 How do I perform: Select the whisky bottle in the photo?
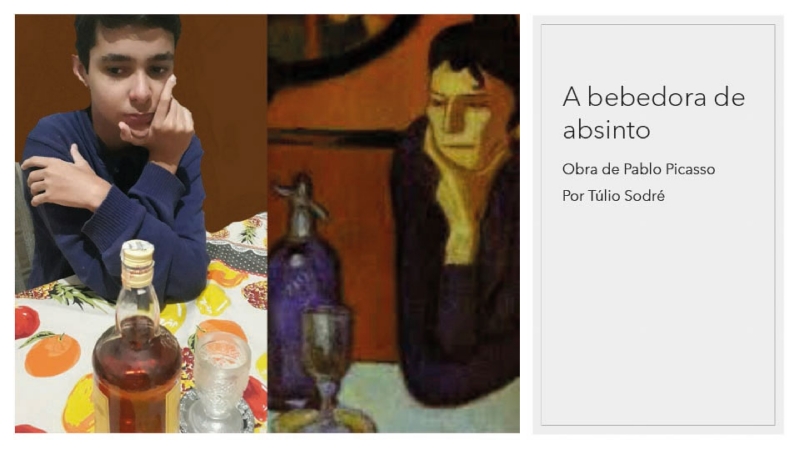coord(137,340)
